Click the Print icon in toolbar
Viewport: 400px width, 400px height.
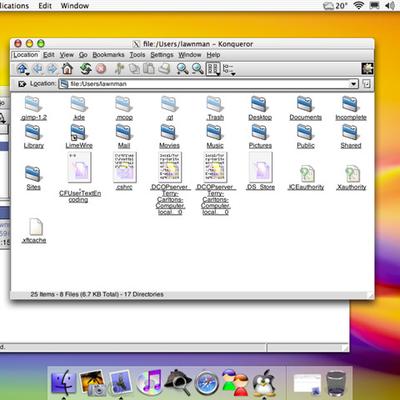(x=164, y=69)
